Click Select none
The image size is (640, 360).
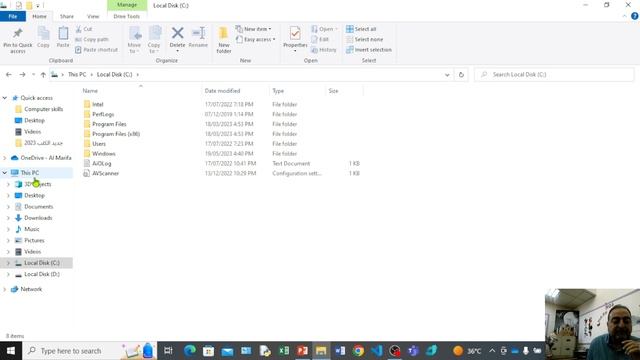pos(364,40)
